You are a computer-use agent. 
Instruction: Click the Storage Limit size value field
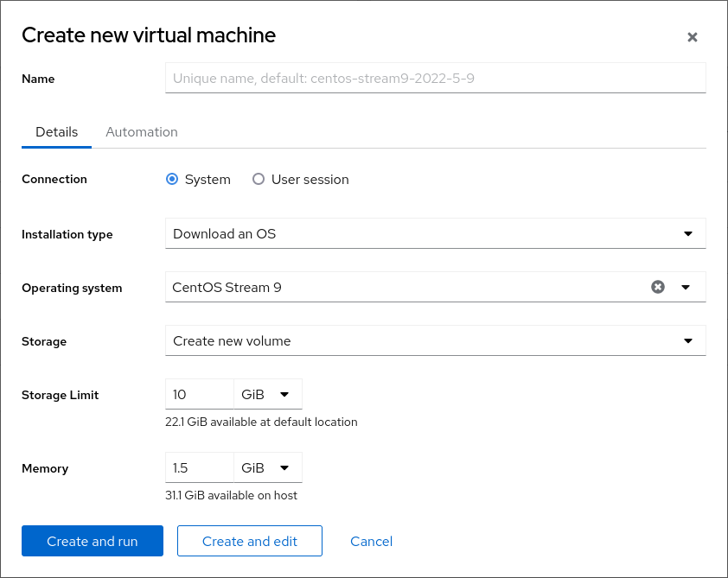click(199, 394)
